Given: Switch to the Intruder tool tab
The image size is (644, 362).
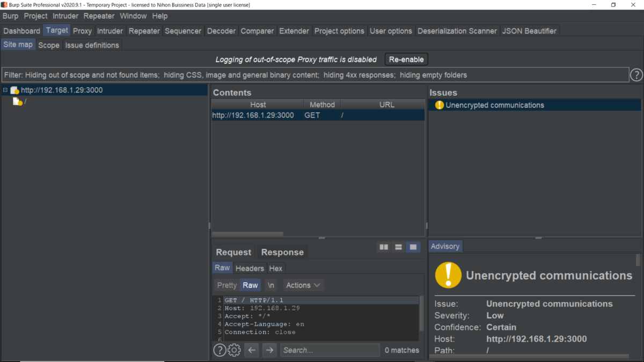Looking at the screenshot, I should tap(110, 31).
